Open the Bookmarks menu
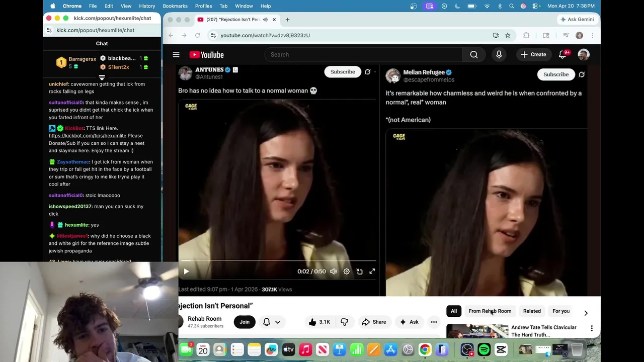Image resolution: width=644 pixels, height=362 pixels. point(175,6)
